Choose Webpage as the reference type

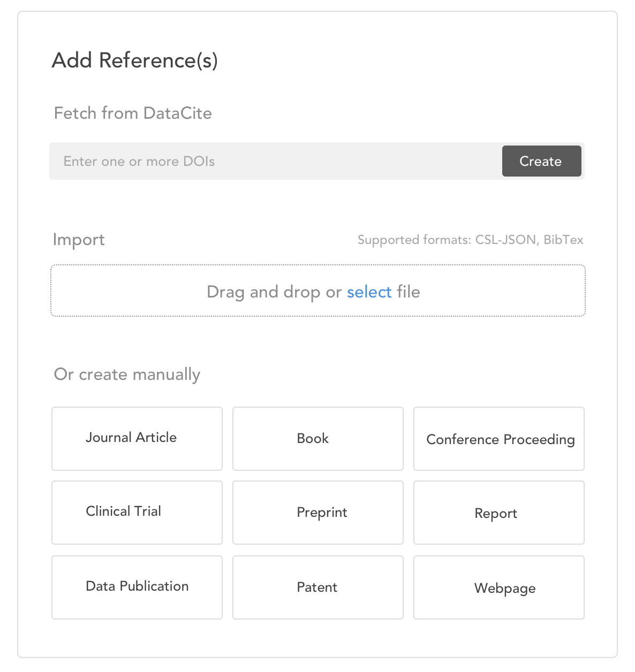(498, 587)
